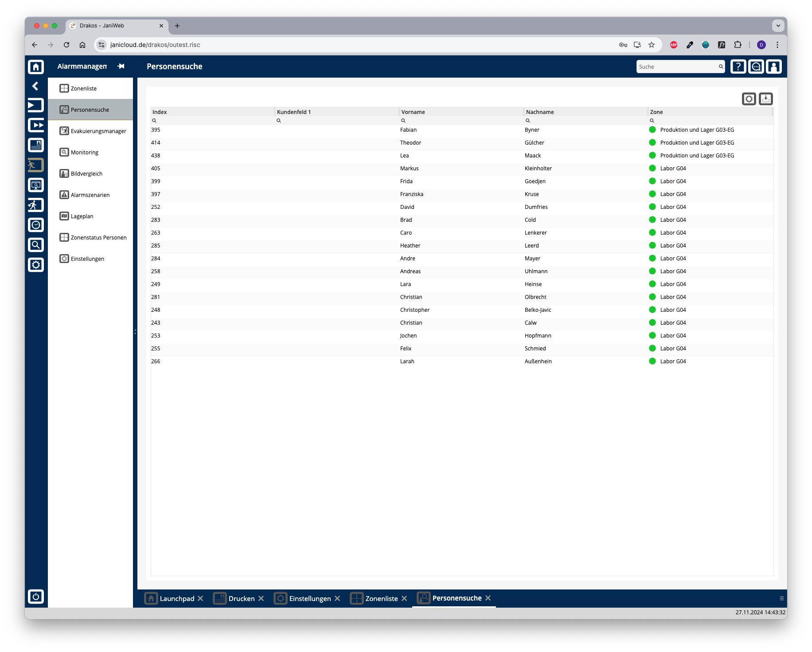Viewport: 812px width, 652px height.
Task: Click the sidebar clock icon
Action: point(36,225)
